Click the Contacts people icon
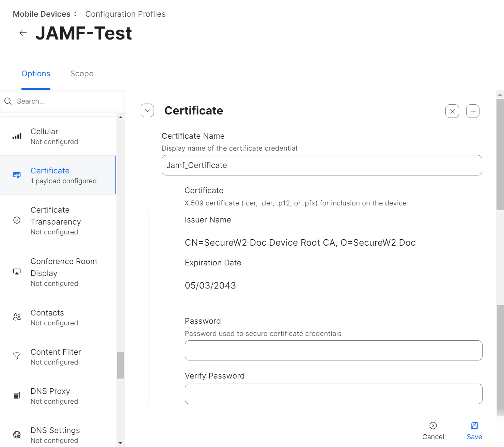 [x=17, y=317]
